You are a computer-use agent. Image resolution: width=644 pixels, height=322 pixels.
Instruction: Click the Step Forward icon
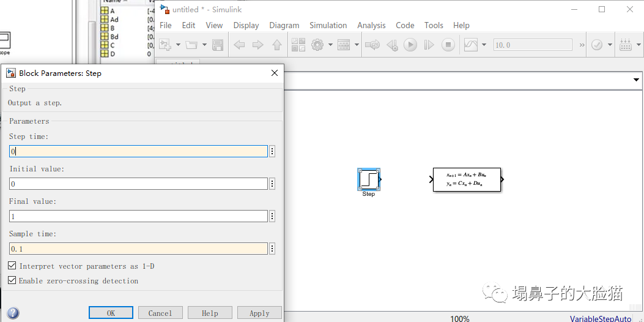click(x=429, y=45)
